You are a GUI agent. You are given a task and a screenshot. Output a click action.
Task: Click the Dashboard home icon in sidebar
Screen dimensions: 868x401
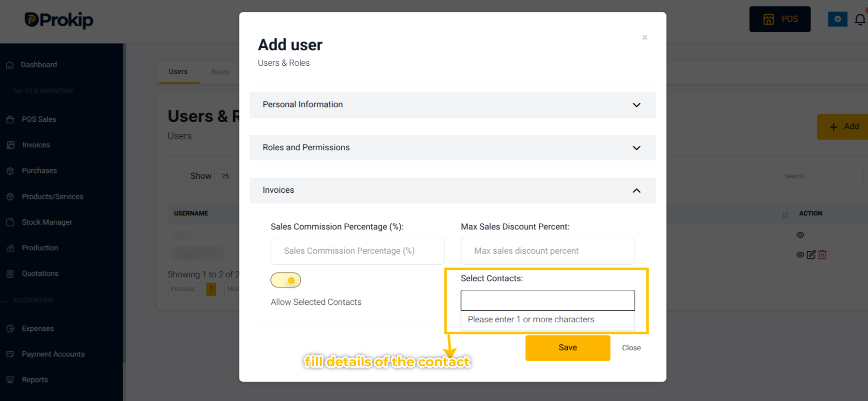10,65
